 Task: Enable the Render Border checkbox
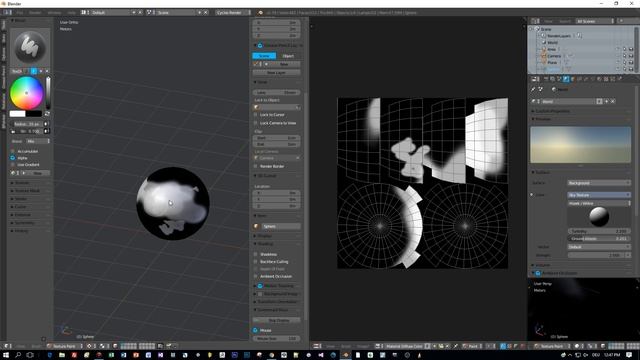click(x=256, y=166)
